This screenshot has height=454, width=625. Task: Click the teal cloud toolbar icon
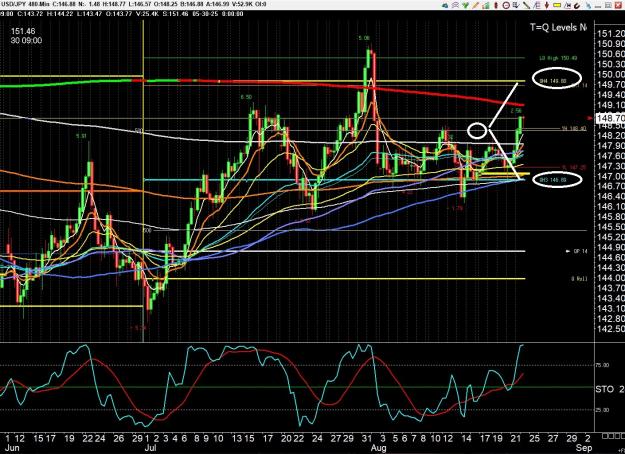click(445, 5)
